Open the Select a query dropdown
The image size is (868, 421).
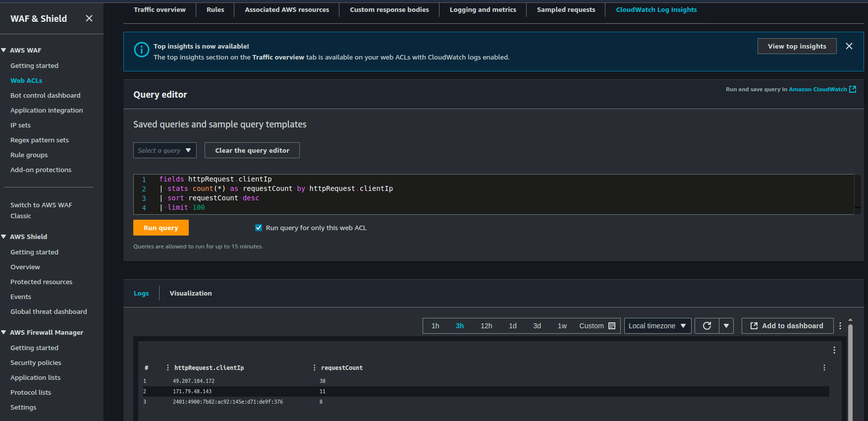click(165, 150)
